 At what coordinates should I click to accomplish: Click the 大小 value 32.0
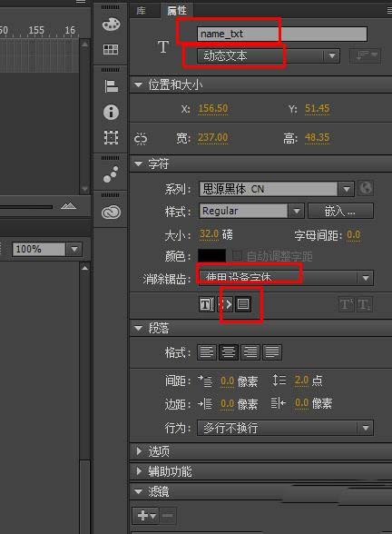209,234
